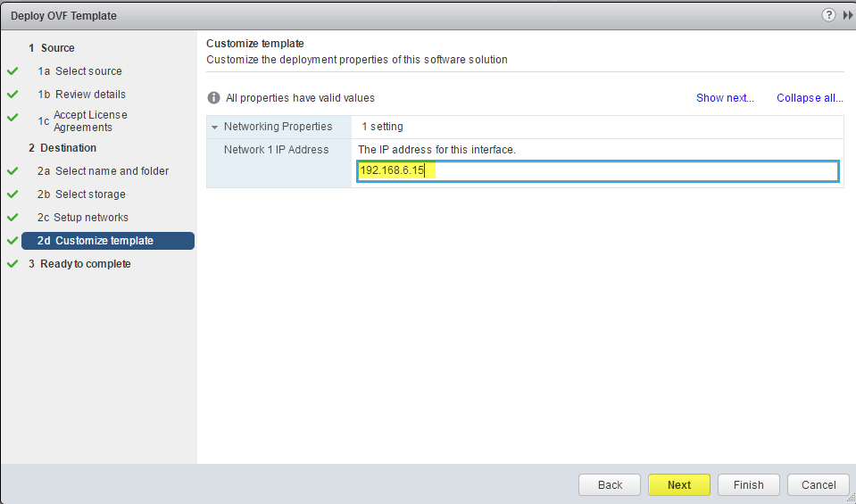Click the info icon beside valid values message

214,98
